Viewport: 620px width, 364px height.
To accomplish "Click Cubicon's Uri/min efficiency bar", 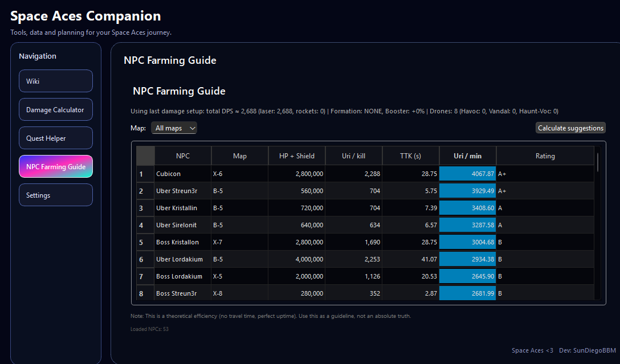I will pyautogui.click(x=467, y=174).
